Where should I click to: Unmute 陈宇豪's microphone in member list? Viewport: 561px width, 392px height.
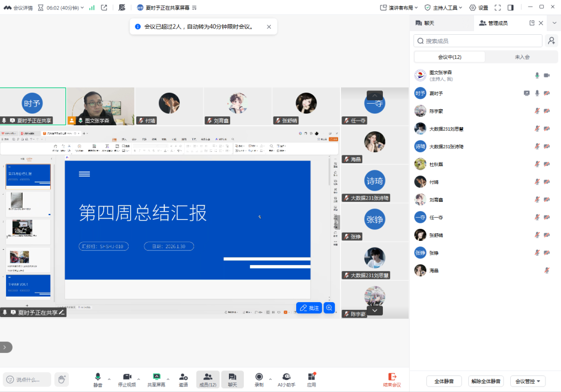click(537, 111)
